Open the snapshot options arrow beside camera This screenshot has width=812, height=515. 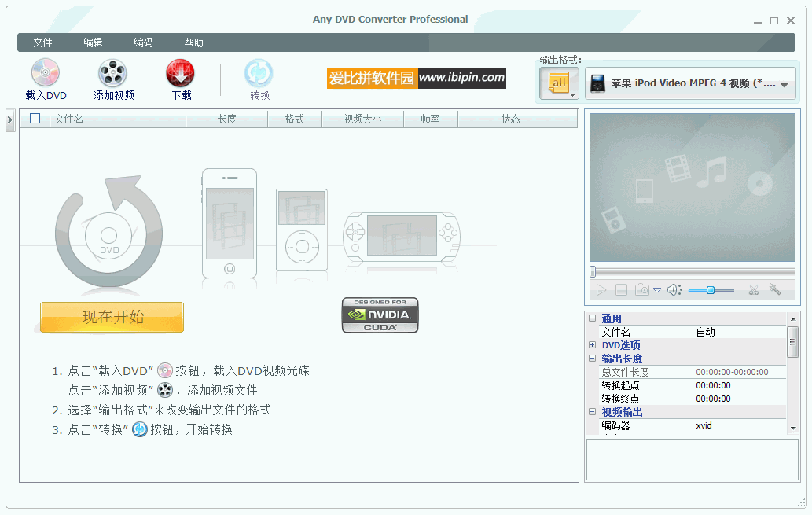click(x=657, y=290)
